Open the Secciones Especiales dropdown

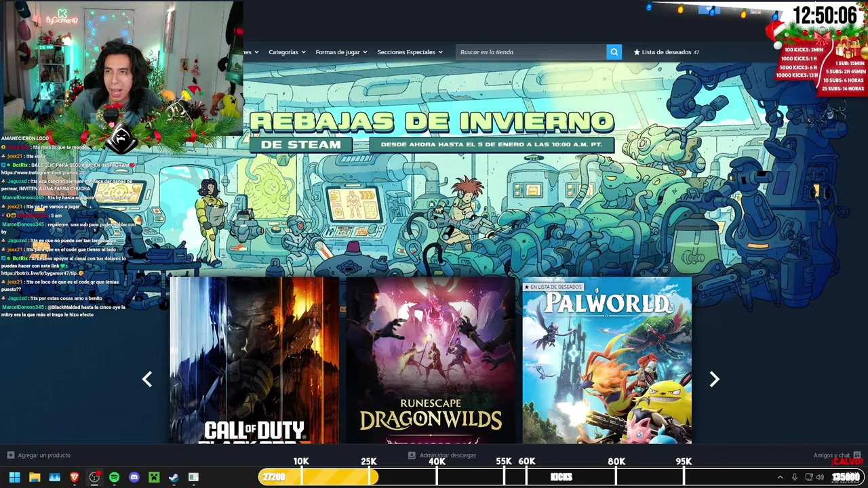click(410, 52)
